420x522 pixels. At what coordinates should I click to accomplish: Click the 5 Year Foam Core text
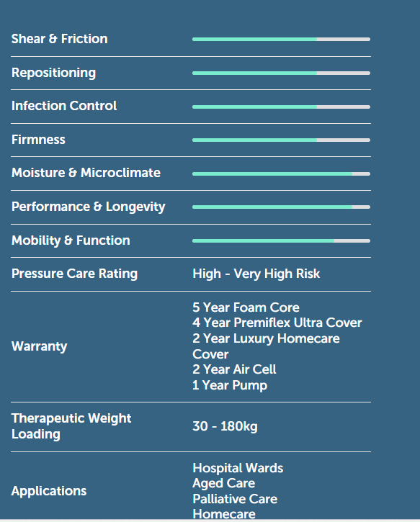click(246, 307)
